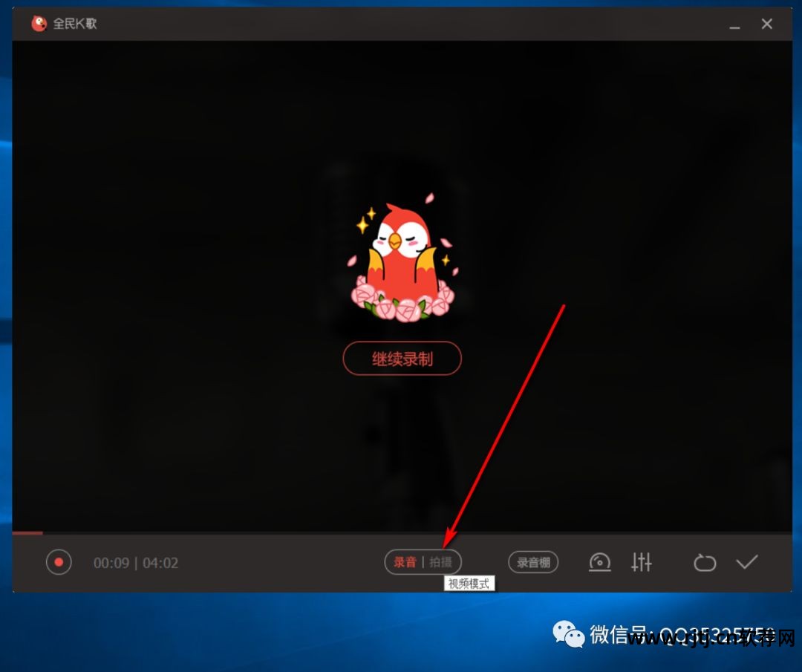
Task: Click the re-record loop arrow icon
Action: click(x=704, y=563)
